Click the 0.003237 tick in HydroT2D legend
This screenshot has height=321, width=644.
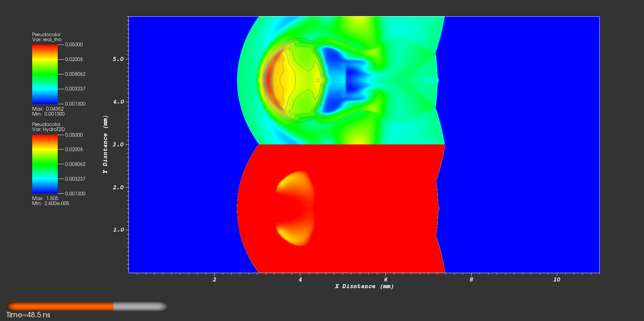point(75,179)
